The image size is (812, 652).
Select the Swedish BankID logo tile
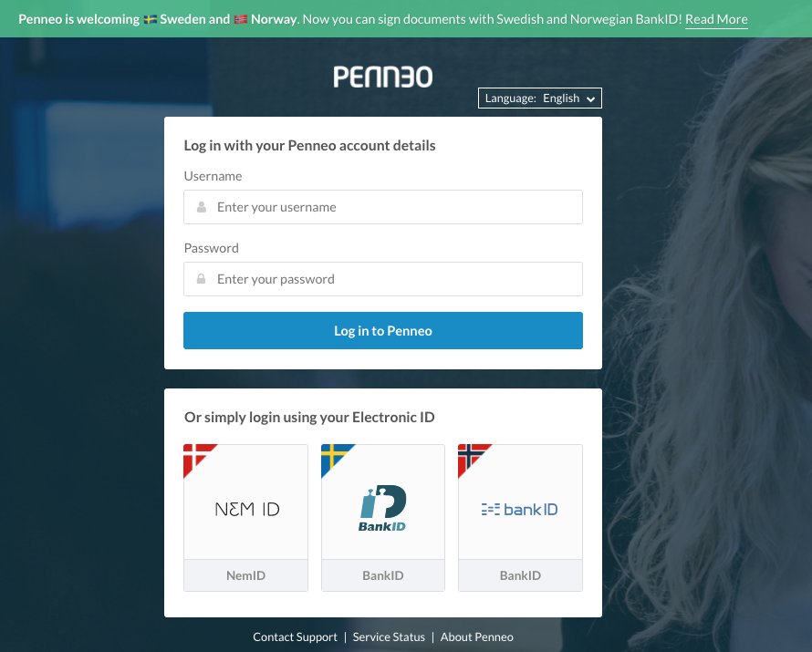pyautogui.click(x=383, y=502)
